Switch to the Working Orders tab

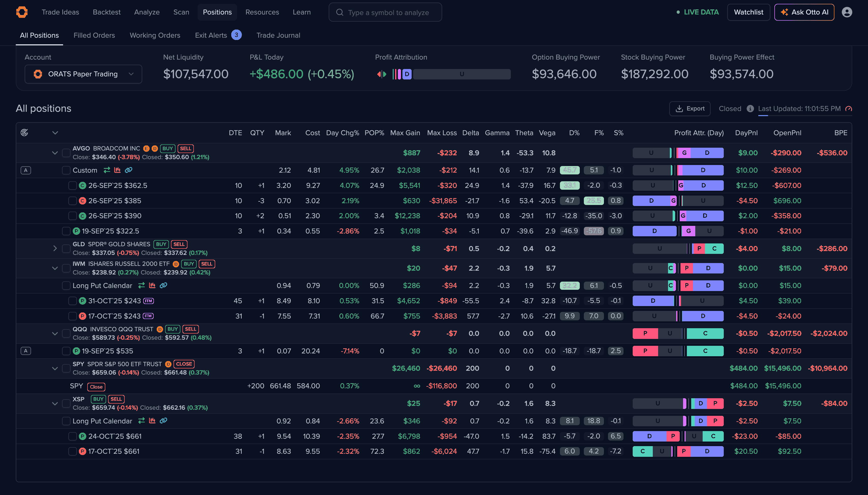(x=155, y=35)
